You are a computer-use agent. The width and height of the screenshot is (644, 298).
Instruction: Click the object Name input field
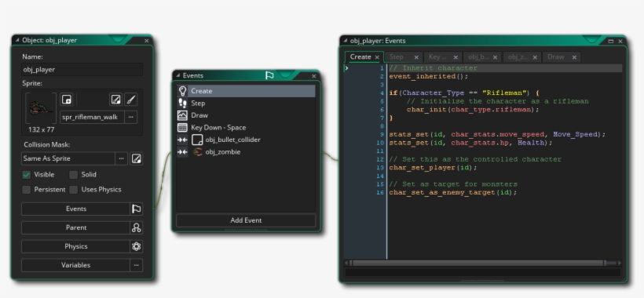82,69
